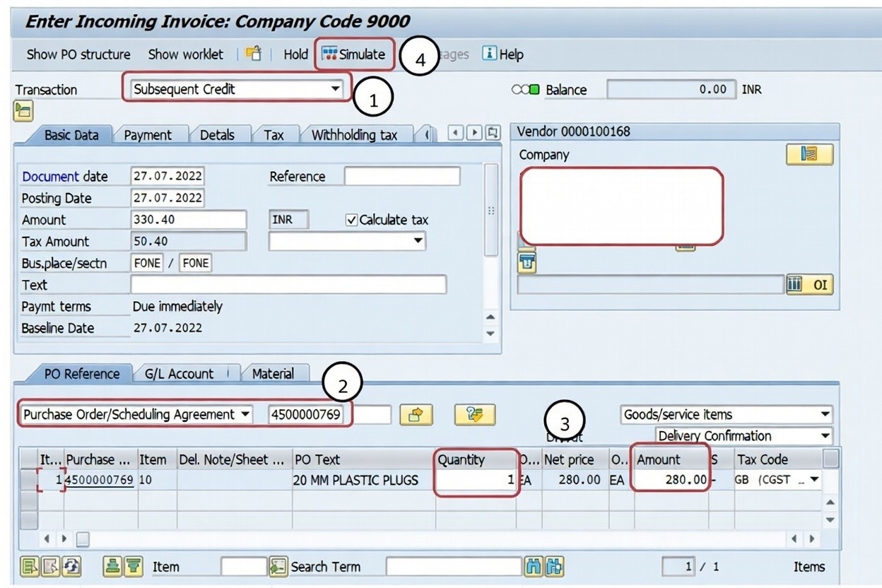Toggle the Calculate tax checkbox

[351, 220]
